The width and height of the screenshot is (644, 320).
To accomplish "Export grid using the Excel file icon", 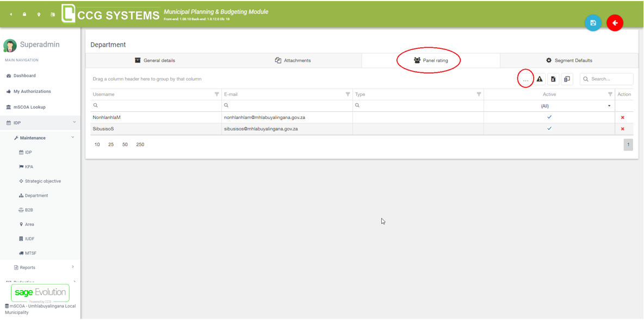I will point(553,79).
